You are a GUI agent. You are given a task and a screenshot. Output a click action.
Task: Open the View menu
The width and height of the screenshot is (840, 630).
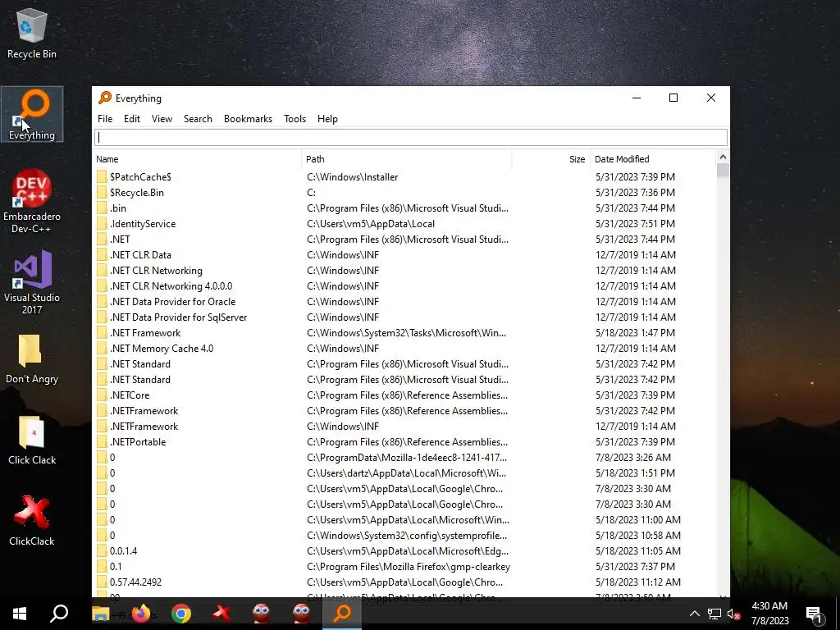pos(162,119)
